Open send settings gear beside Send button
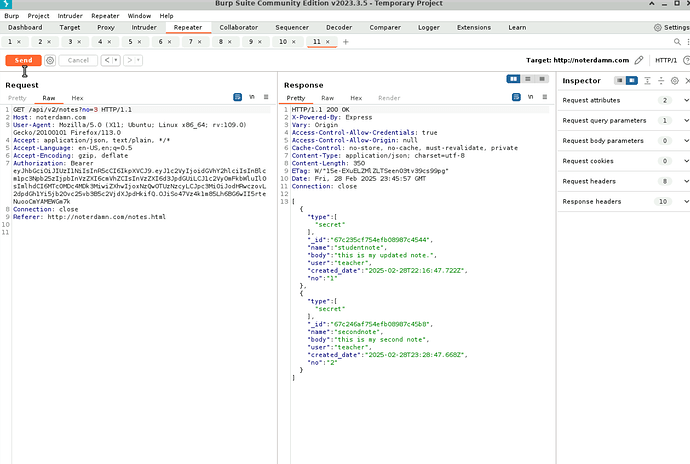Viewport: 690px width, 464px height. [x=49, y=61]
